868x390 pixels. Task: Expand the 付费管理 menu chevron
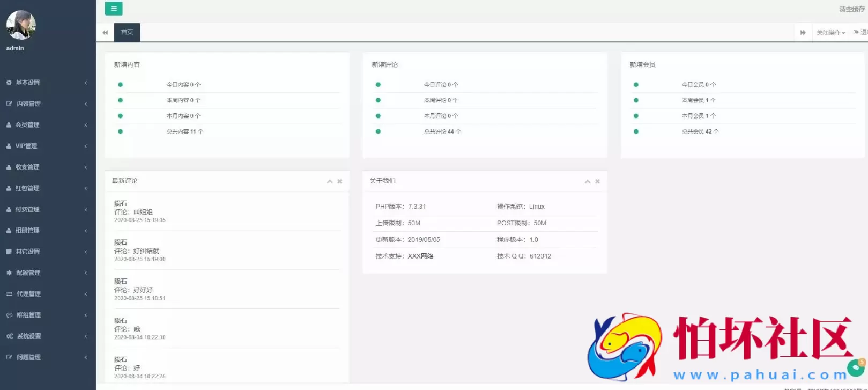pyautogui.click(x=86, y=209)
